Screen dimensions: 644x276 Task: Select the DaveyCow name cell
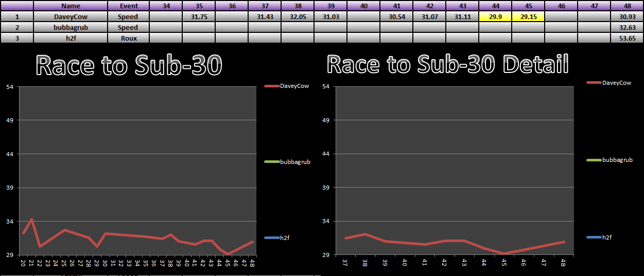coord(71,16)
